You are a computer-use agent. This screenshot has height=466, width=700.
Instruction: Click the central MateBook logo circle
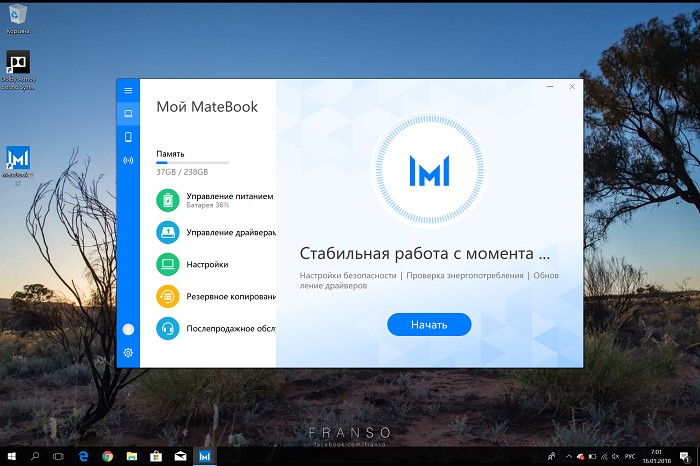point(429,170)
